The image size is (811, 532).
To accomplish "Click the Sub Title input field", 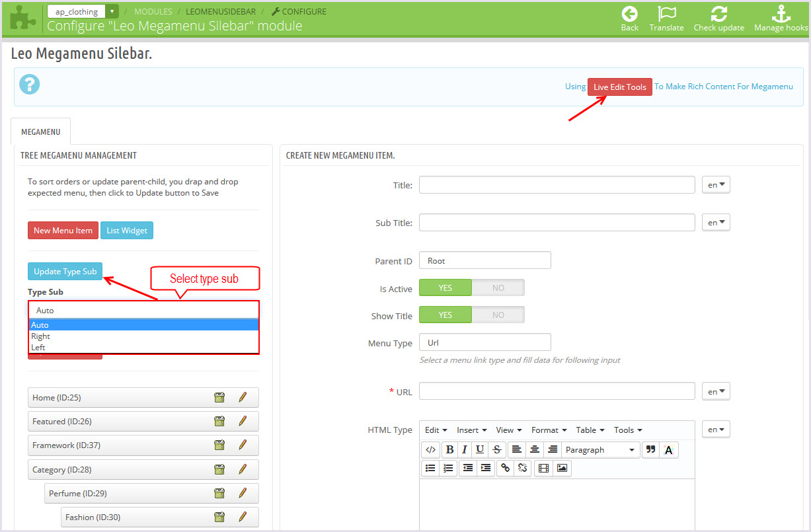I will [557, 223].
